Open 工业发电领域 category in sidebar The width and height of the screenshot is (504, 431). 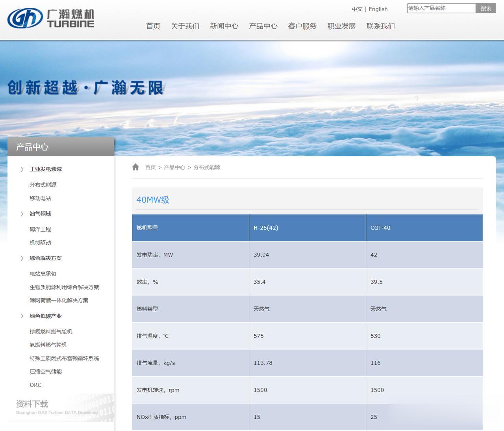[46, 169]
